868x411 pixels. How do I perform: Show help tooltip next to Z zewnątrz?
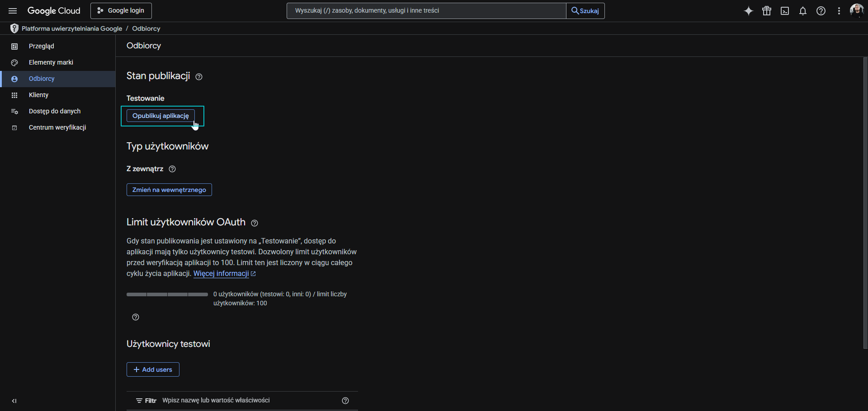pos(172,169)
